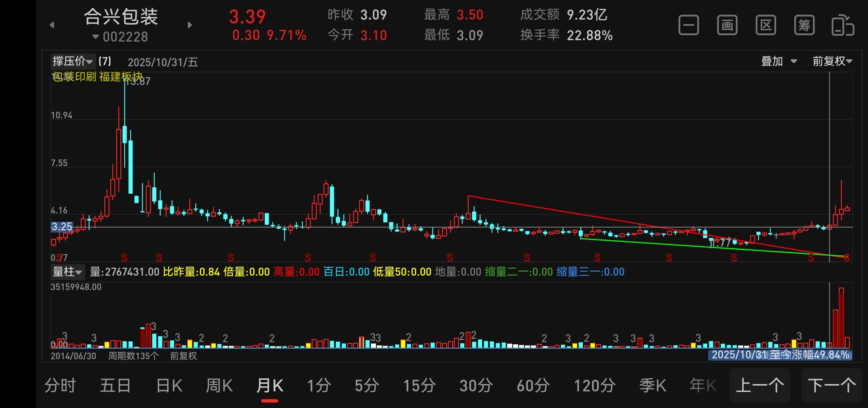
Task: Go to next stock with right arrow
Action: (190, 25)
